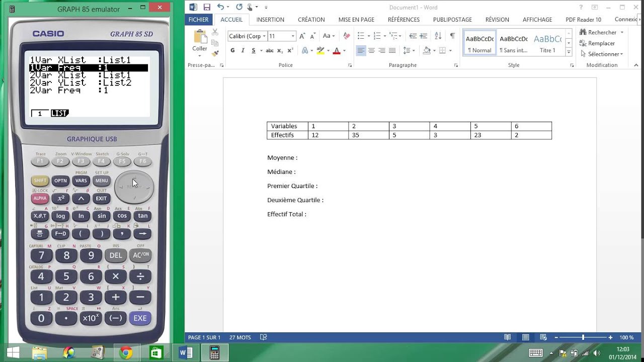Click the Cut scissors icon
644x362 pixels.
coord(215,32)
